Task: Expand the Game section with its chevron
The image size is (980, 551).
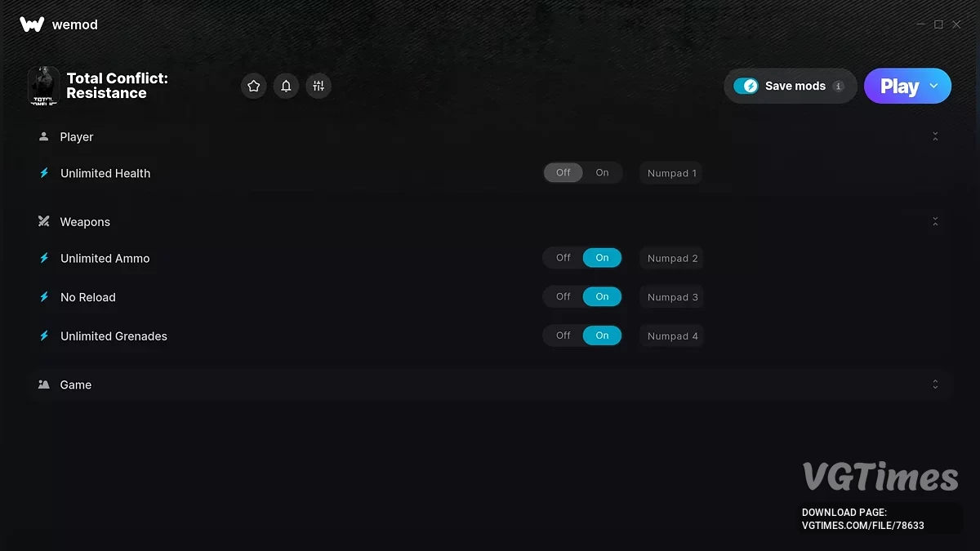Action: pos(935,384)
